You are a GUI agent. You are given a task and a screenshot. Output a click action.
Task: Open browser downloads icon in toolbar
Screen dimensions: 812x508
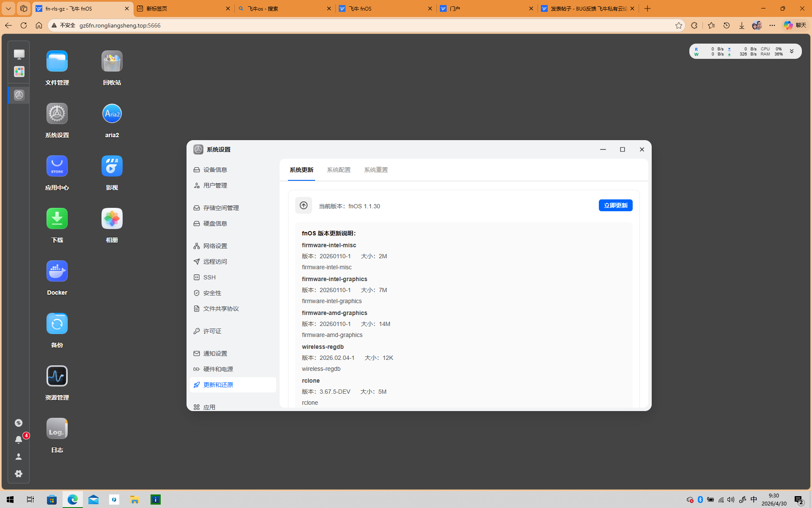click(742, 25)
